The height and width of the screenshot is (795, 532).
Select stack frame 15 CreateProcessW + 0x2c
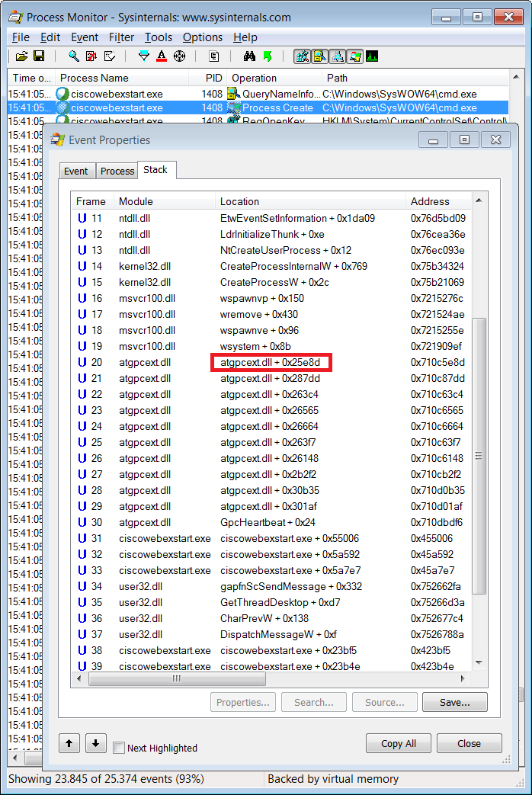[271, 283]
